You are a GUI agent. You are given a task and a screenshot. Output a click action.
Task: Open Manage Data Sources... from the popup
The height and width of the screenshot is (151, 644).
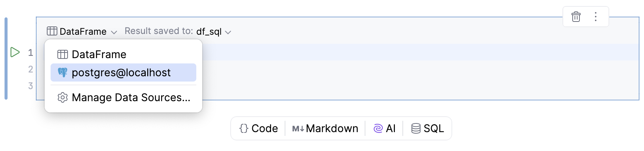tap(131, 97)
